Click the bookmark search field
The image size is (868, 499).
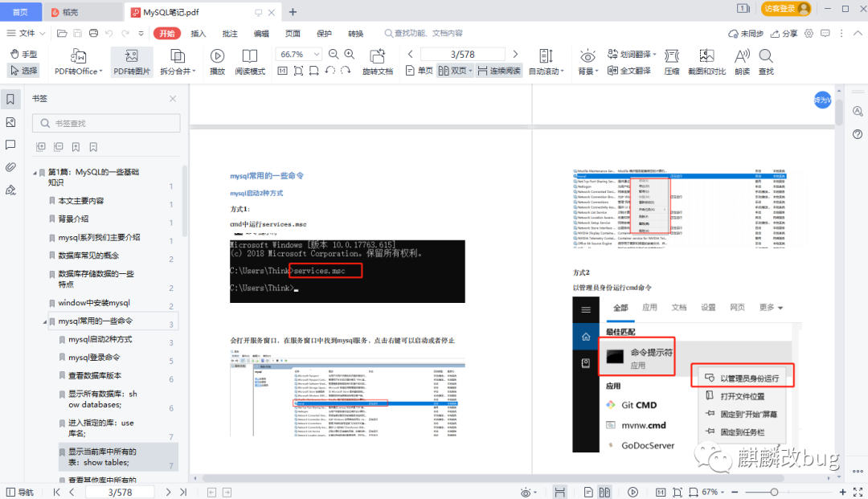(x=106, y=123)
